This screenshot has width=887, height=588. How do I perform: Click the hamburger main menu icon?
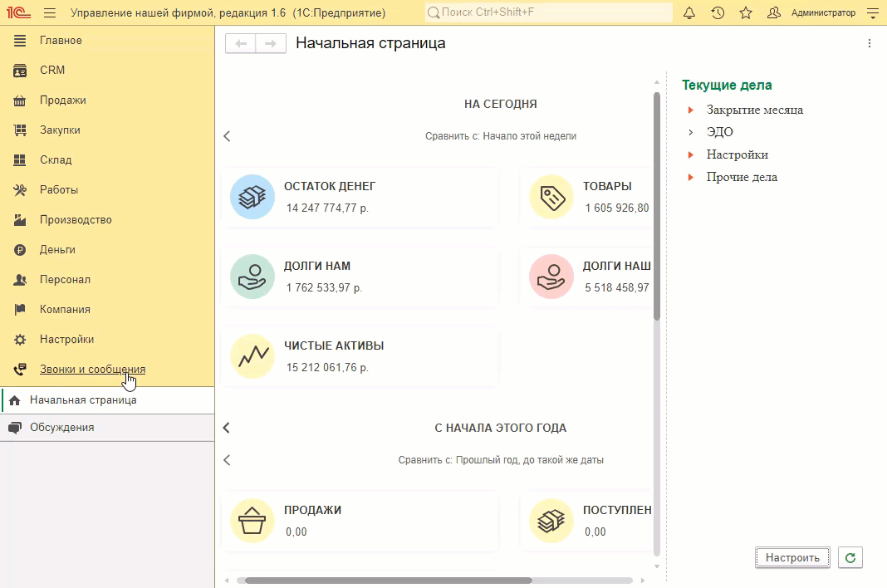click(50, 13)
